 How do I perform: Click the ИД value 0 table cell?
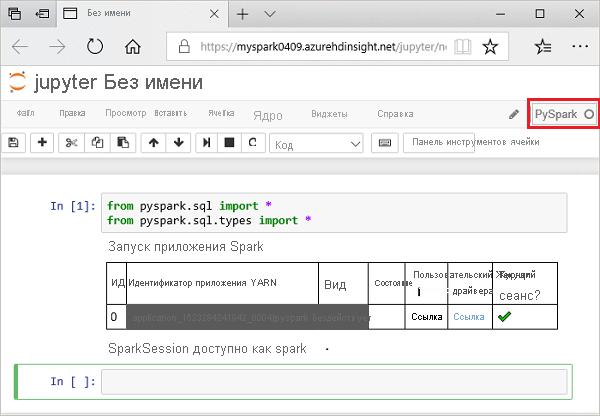tap(114, 317)
